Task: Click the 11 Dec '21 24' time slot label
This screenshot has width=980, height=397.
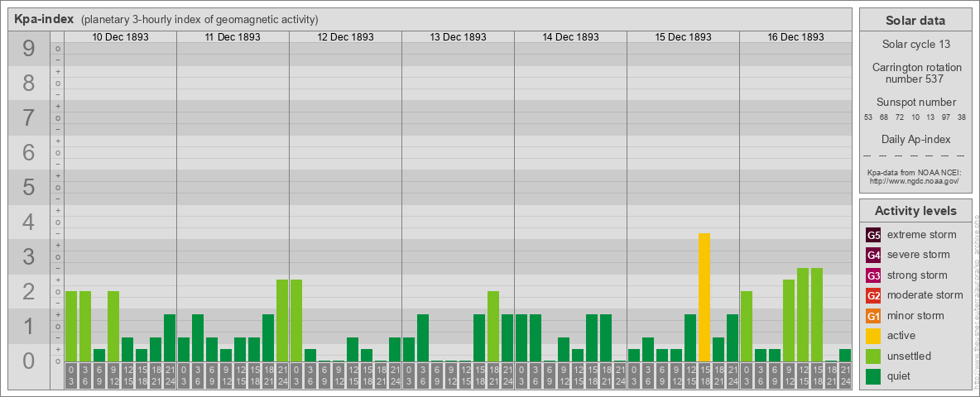Action: coord(282,375)
